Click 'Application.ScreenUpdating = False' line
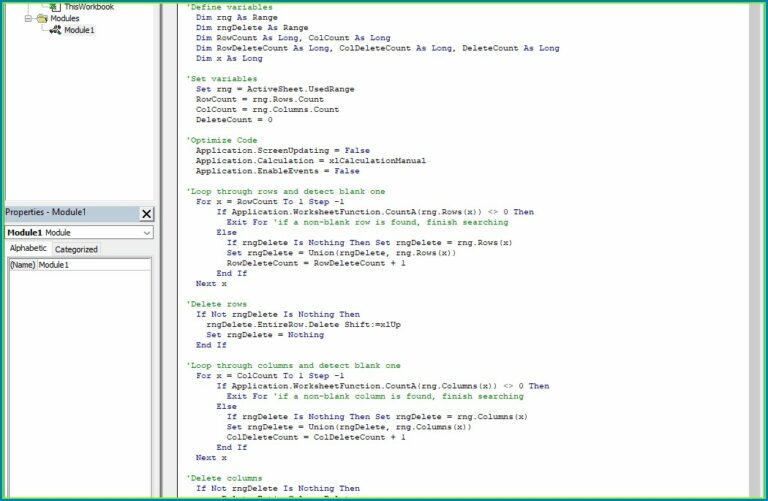The image size is (768, 501). [x=283, y=150]
